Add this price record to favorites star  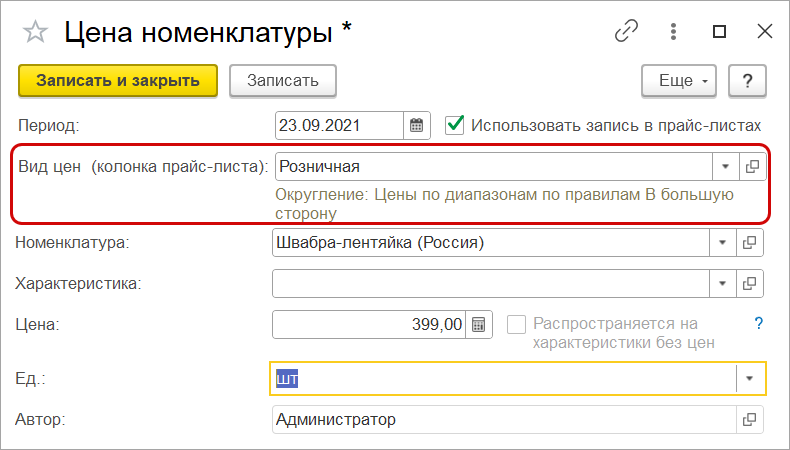click(x=35, y=32)
